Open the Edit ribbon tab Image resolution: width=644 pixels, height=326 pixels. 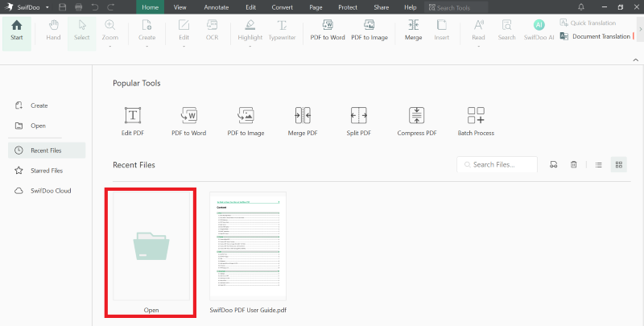(250, 7)
